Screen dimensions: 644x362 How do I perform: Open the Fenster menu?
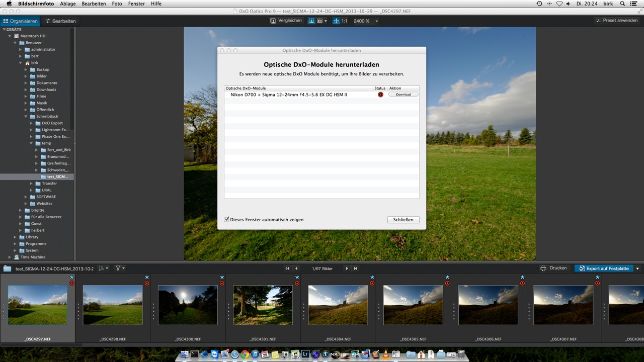(136, 4)
